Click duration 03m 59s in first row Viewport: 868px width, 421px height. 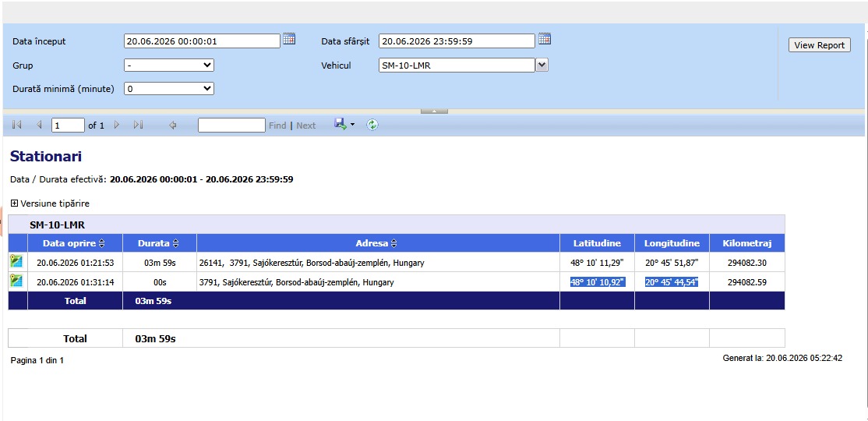pos(160,263)
